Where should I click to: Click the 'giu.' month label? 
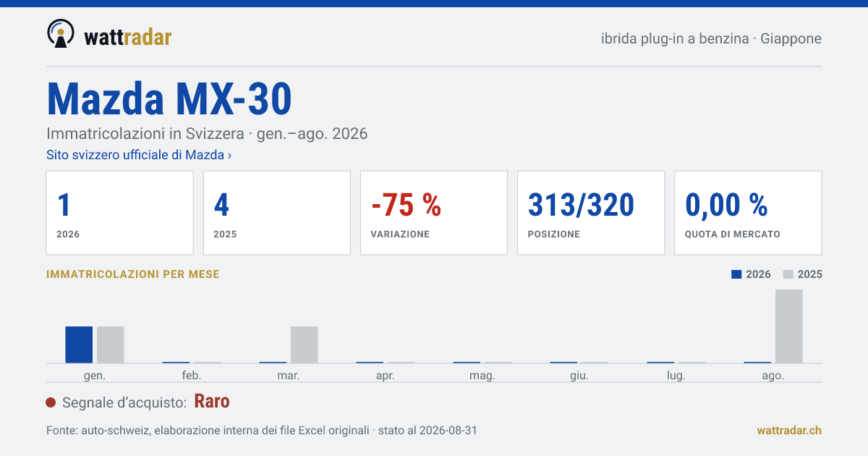[579, 376]
